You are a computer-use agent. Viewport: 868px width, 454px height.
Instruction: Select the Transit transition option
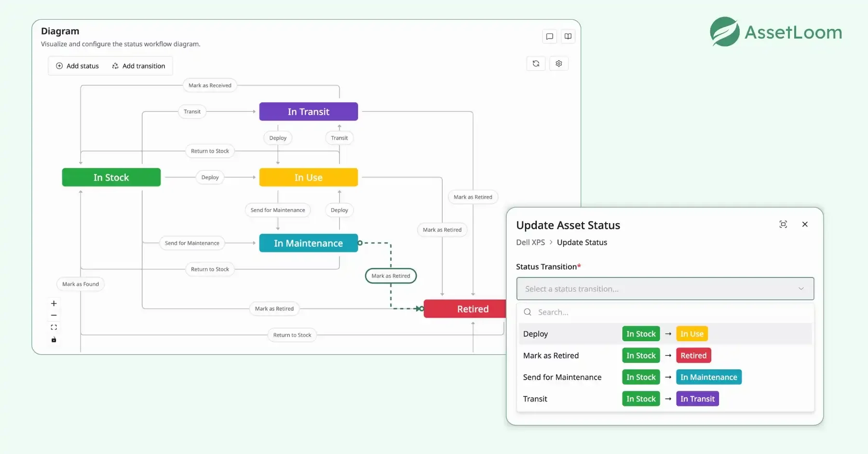click(665, 399)
